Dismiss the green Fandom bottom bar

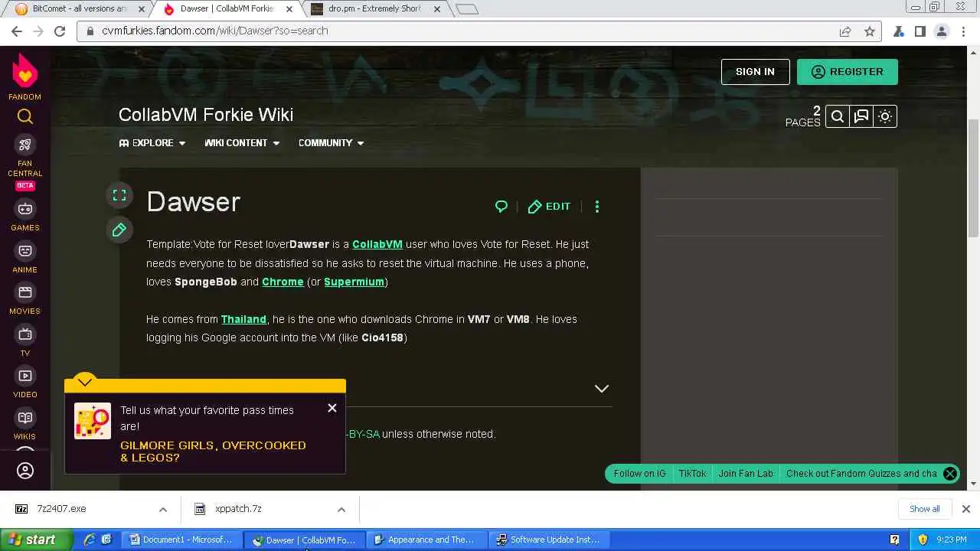point(949,474)
